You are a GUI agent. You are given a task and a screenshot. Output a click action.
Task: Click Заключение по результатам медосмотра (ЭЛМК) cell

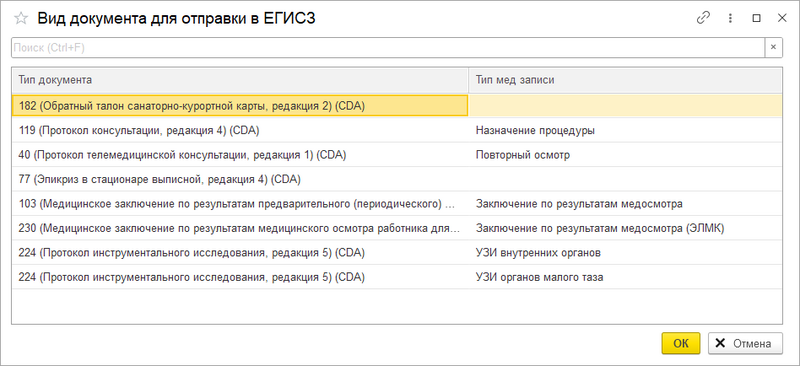[x=625, y=228]
